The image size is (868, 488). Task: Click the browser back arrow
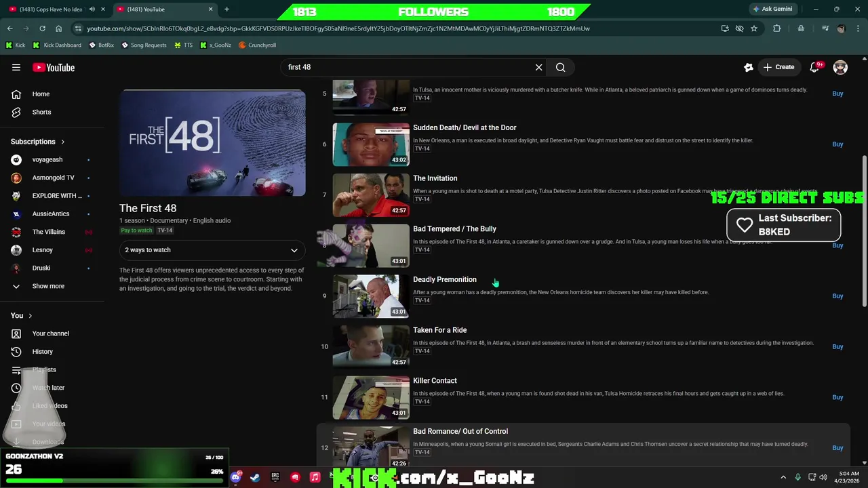pyautogui.click(x=10, y=28)
